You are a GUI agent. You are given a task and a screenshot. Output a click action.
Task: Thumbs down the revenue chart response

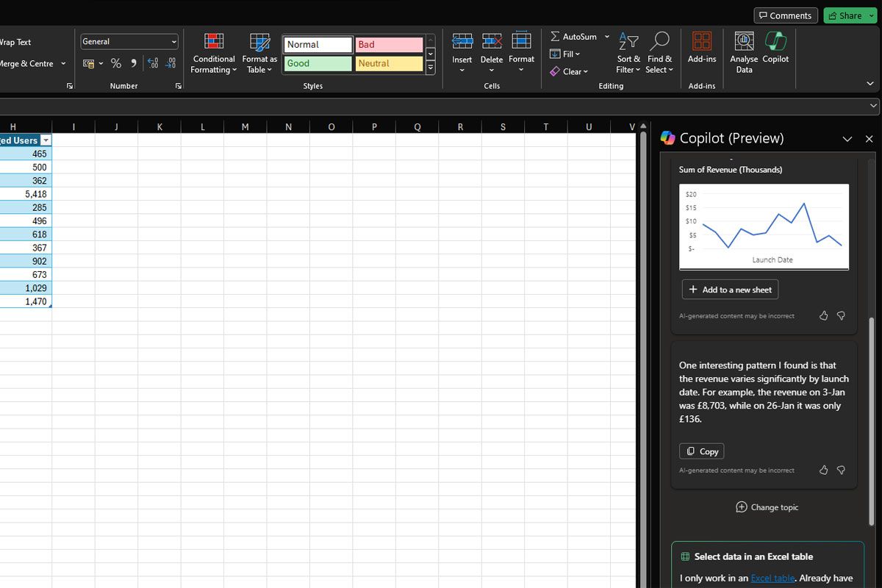click(x=841, y=315)
